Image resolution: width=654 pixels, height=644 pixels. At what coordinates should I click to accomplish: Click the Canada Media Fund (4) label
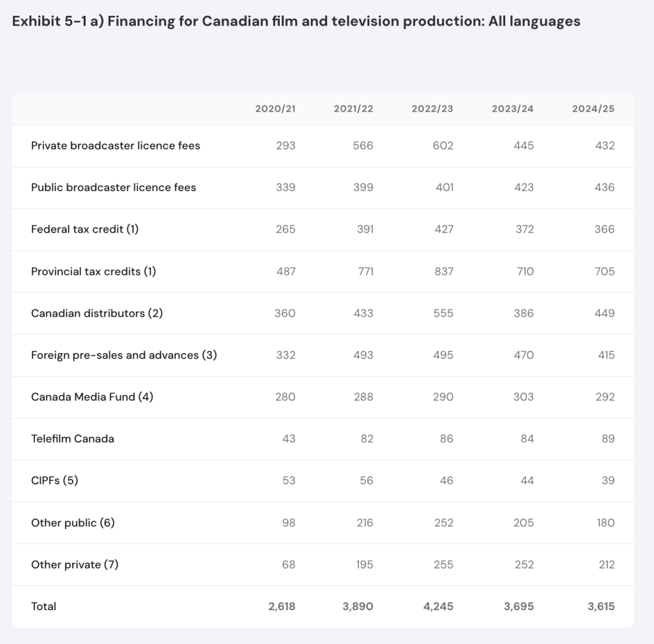pos(92,397)
